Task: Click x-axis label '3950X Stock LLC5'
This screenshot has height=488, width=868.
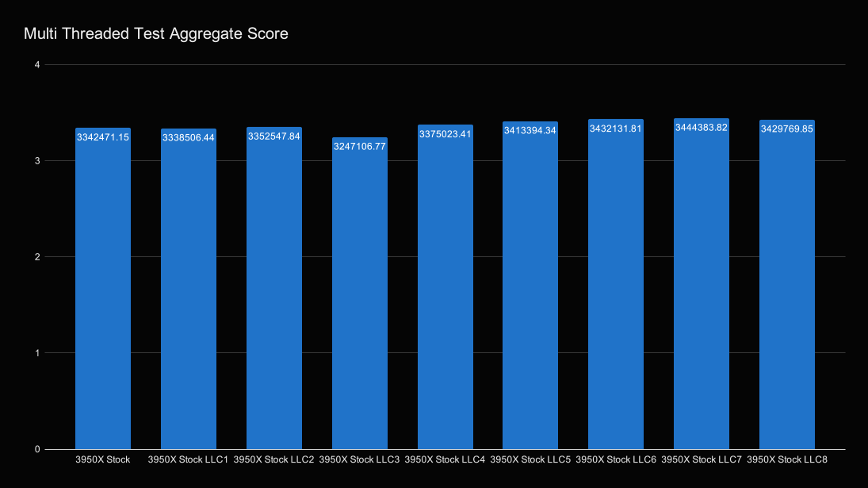Action: click(530, 459)
